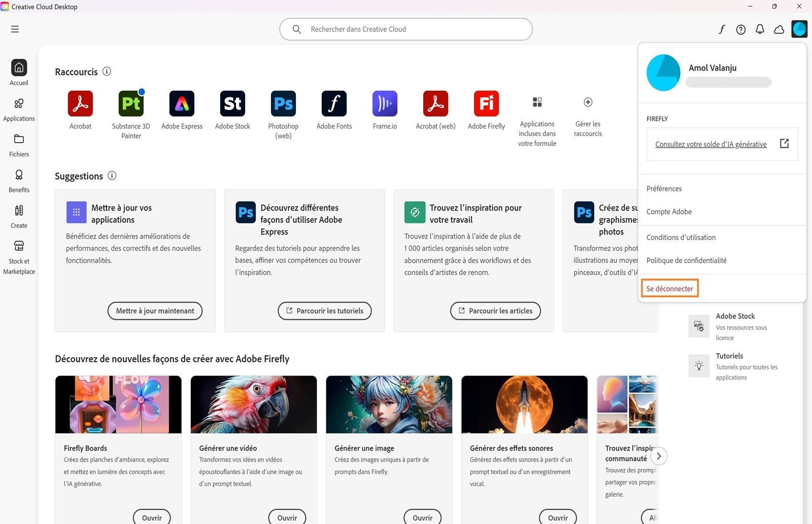Click Mettre à jour maintenant
This screenshot has height=524, width=812.
point(155,310)
